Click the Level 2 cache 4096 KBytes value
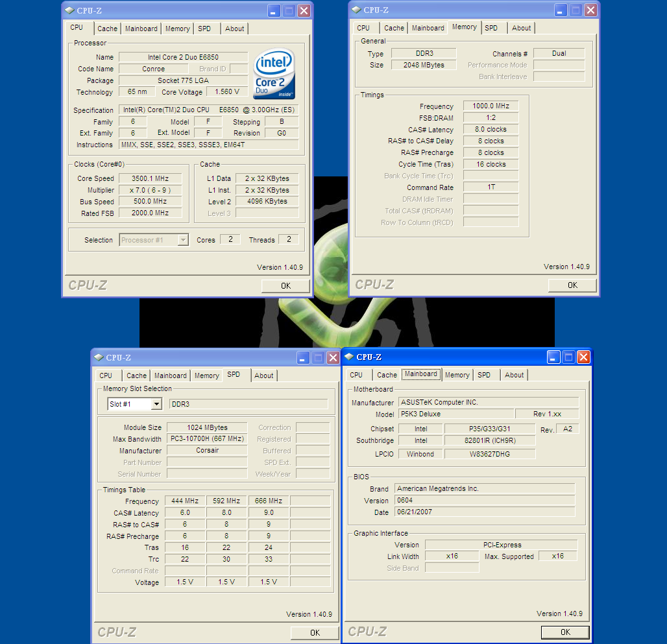This screenshot has height=644, width=667. (x=267, y=202)
